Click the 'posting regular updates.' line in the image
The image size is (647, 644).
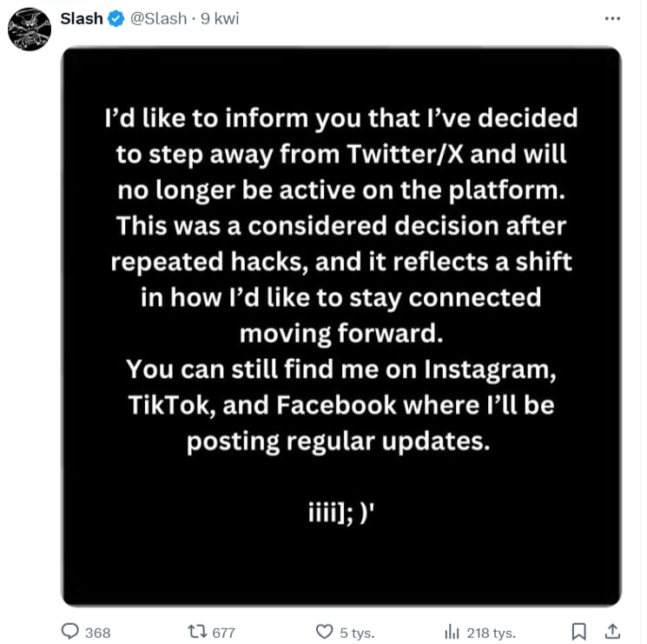click(x=339, y=442)
